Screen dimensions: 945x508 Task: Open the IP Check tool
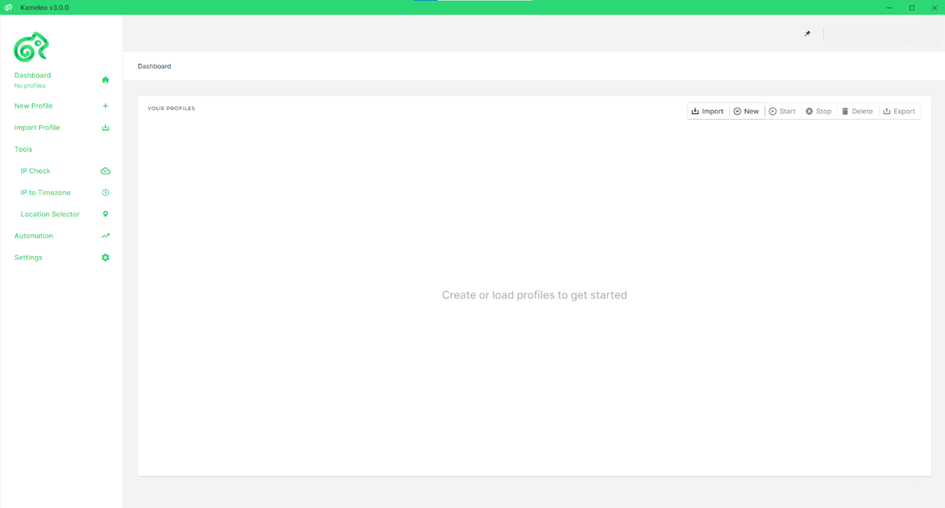[36, 171]
